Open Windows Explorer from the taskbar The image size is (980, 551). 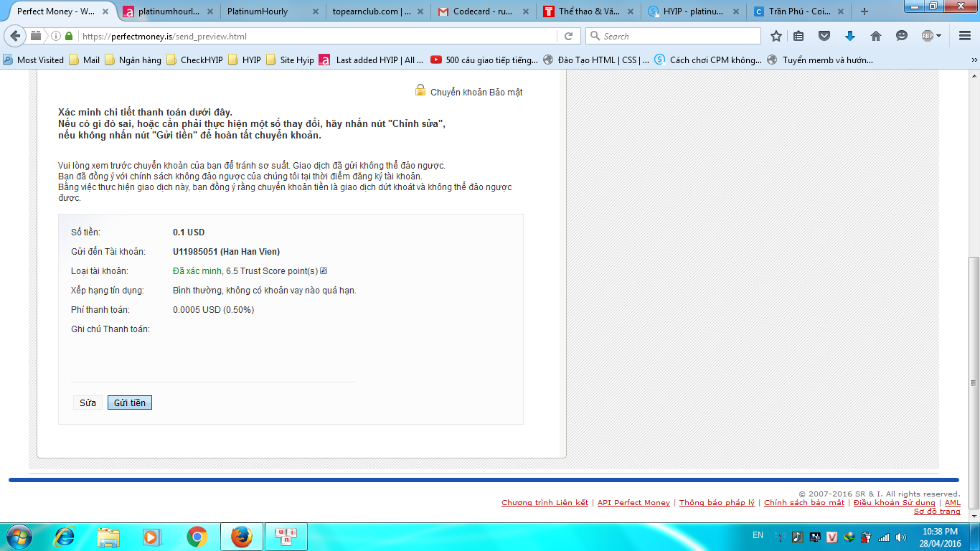click(x=109, y=537)
